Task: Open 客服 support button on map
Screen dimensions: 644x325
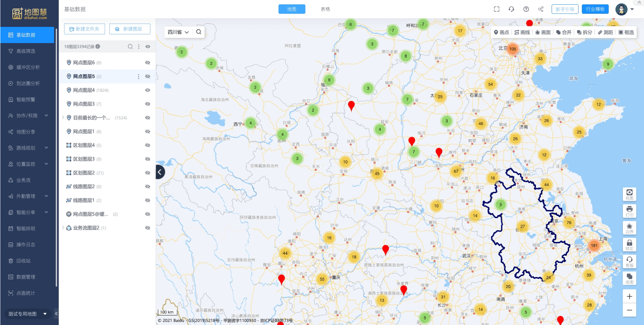Action: pos(630,261)
